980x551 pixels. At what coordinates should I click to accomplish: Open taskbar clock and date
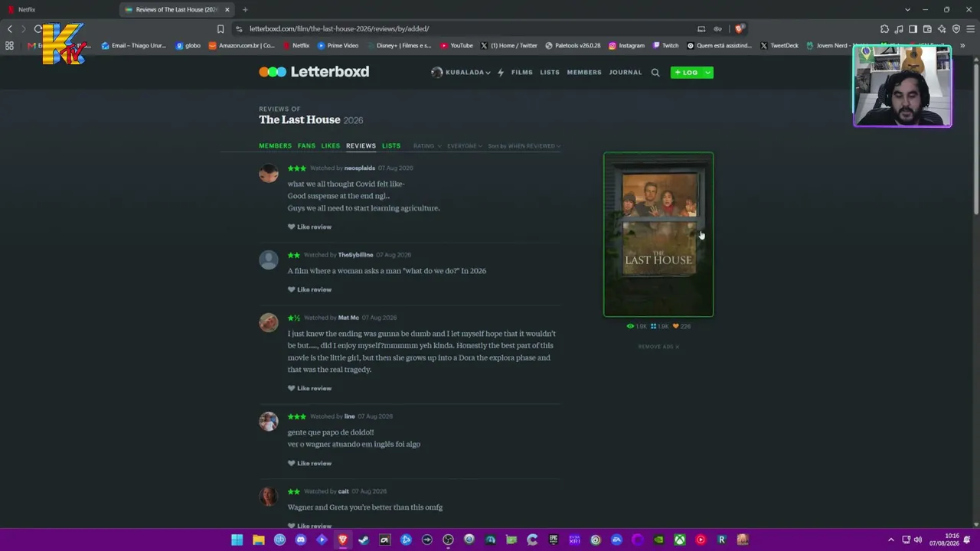[944, 540]
